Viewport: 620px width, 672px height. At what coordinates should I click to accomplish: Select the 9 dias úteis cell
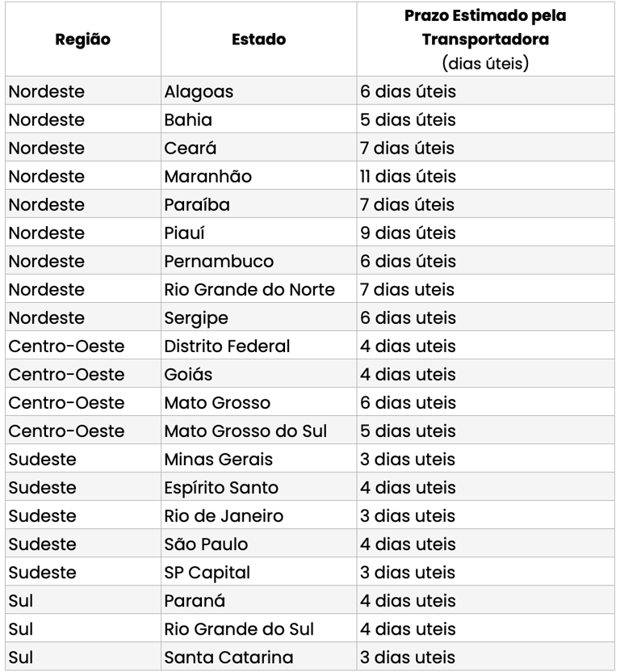coord(408,233)
